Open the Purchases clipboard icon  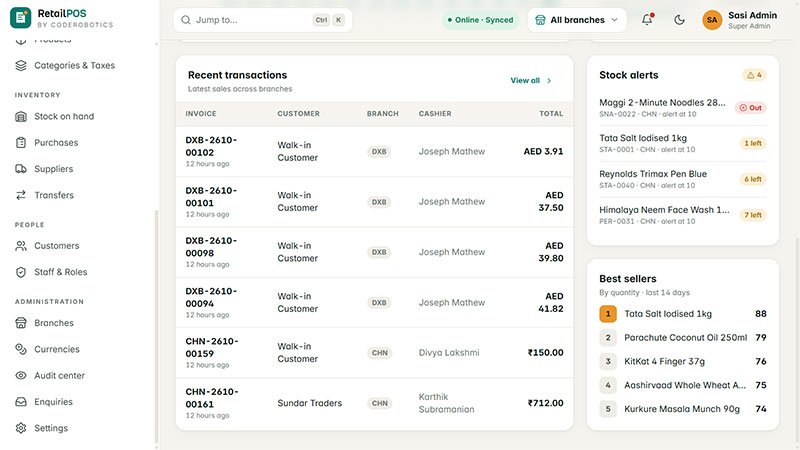pos(21,143)
